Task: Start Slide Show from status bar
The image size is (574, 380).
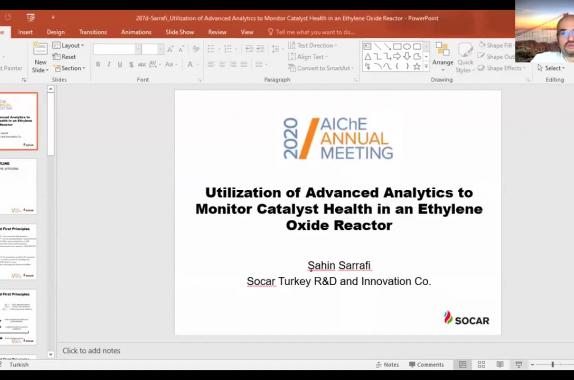Action: click(519, 364)
